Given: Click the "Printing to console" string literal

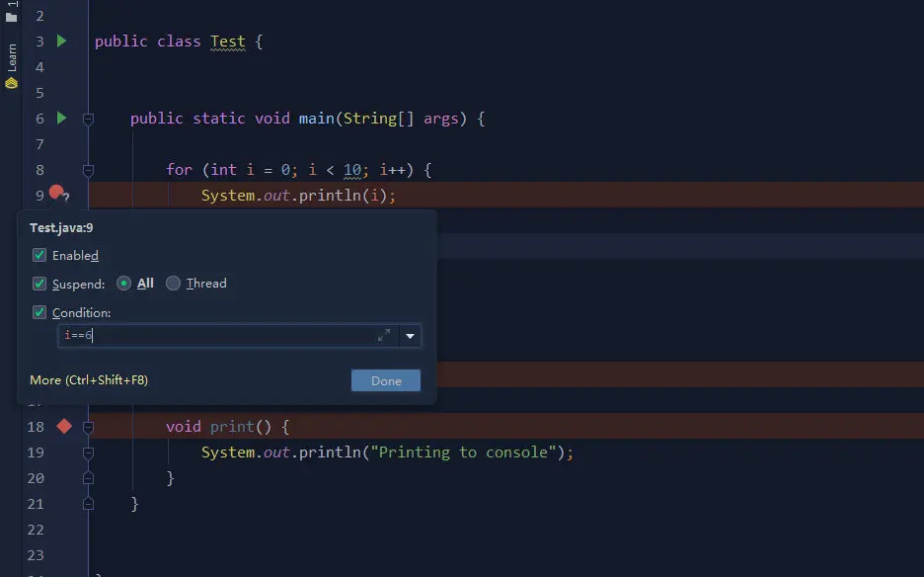Looking at the screenshot, I should tap(463, 453).
